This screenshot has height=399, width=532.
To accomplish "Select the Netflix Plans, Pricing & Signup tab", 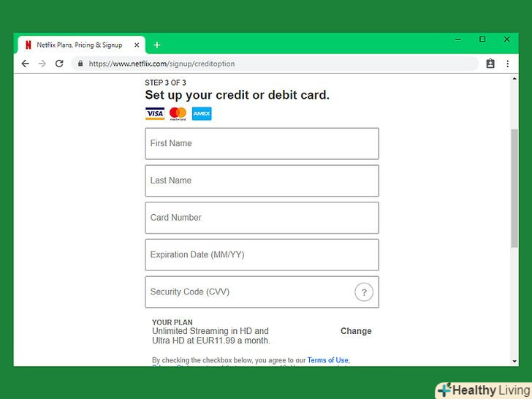I will 80,45.
